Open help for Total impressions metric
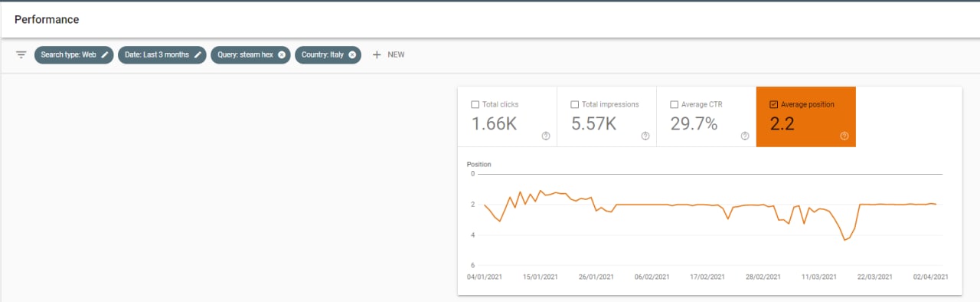The image size is (980, 302). click(x=645, y=136)
